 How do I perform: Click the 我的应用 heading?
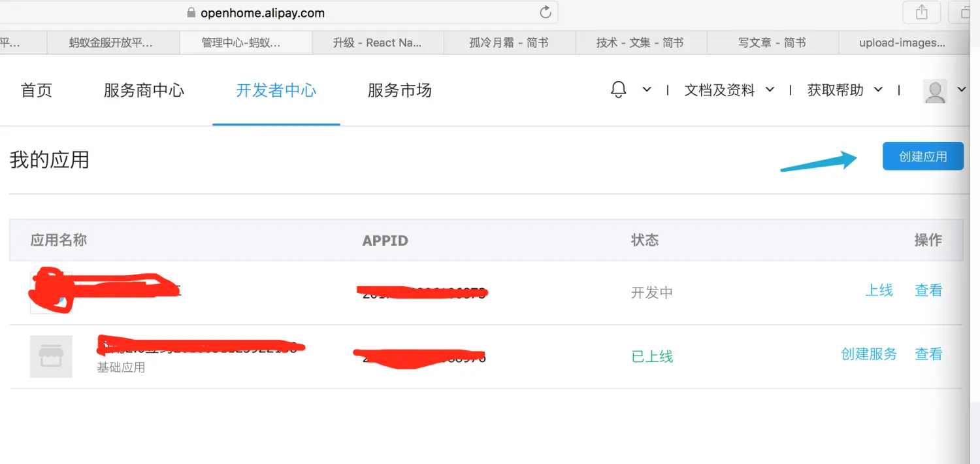click(50, 160)
